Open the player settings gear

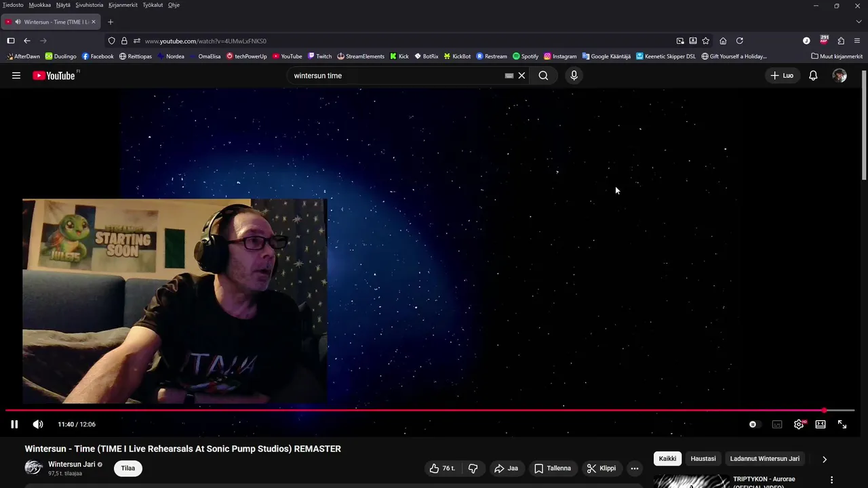tap(799, 424)
